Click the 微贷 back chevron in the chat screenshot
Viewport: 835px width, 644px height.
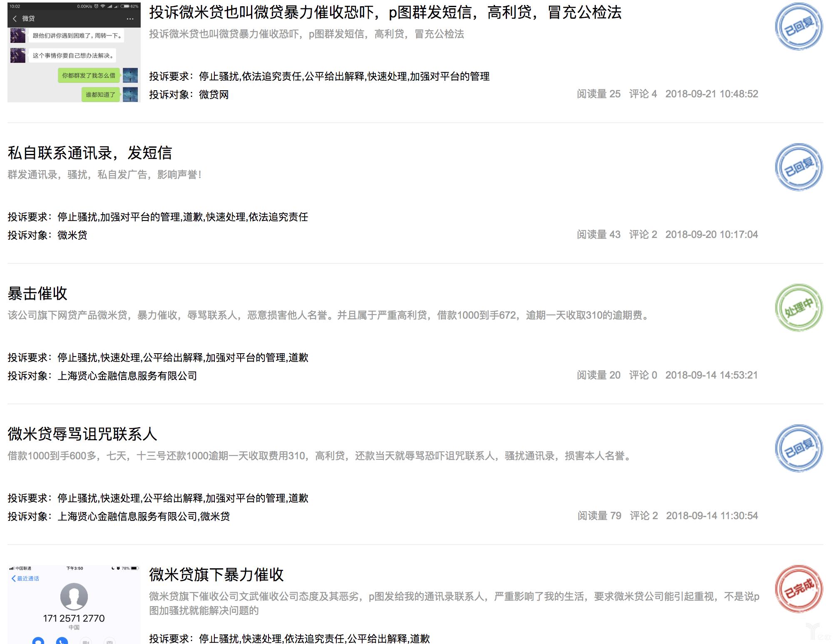(x=15, y=19)
